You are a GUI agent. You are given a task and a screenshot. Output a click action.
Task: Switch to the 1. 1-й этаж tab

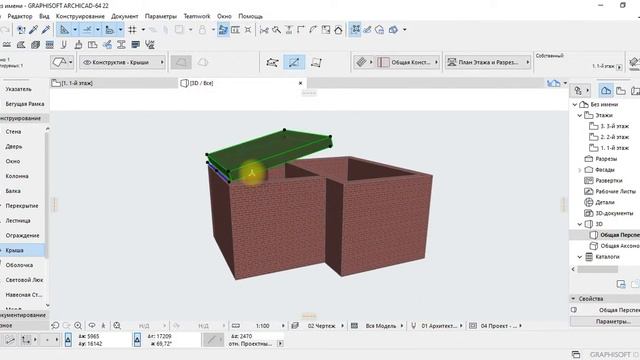(114, 83)
